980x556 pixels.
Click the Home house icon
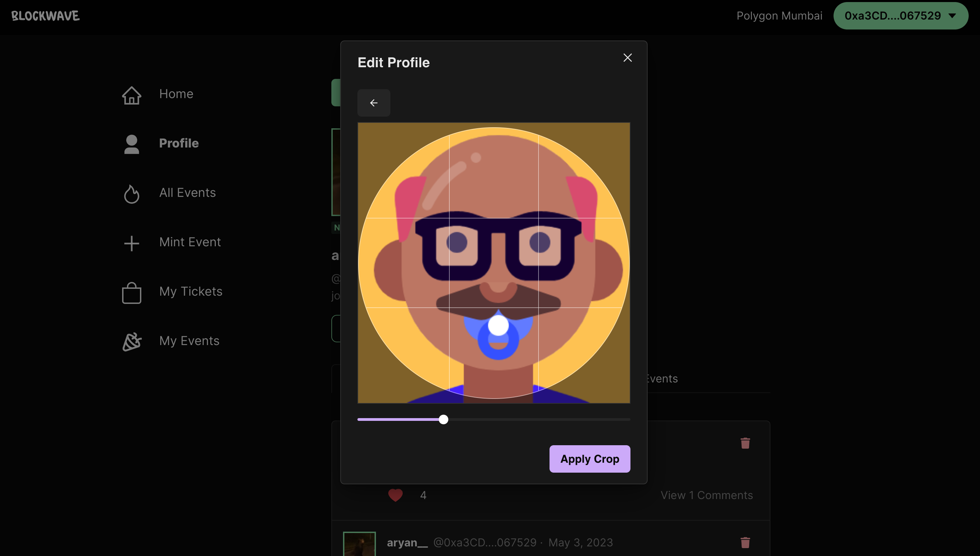131,95
